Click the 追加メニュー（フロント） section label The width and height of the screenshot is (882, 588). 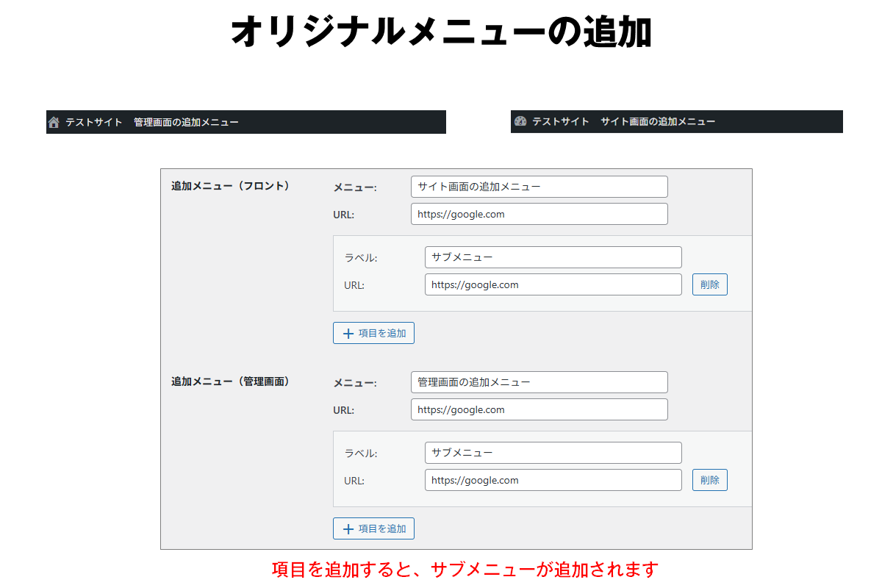(231, 186)
